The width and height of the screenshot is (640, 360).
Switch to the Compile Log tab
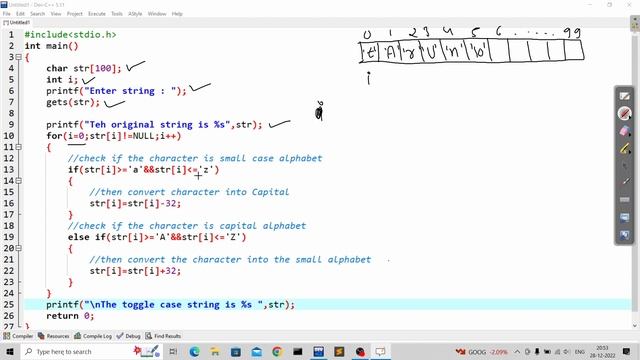coord(93,336)
